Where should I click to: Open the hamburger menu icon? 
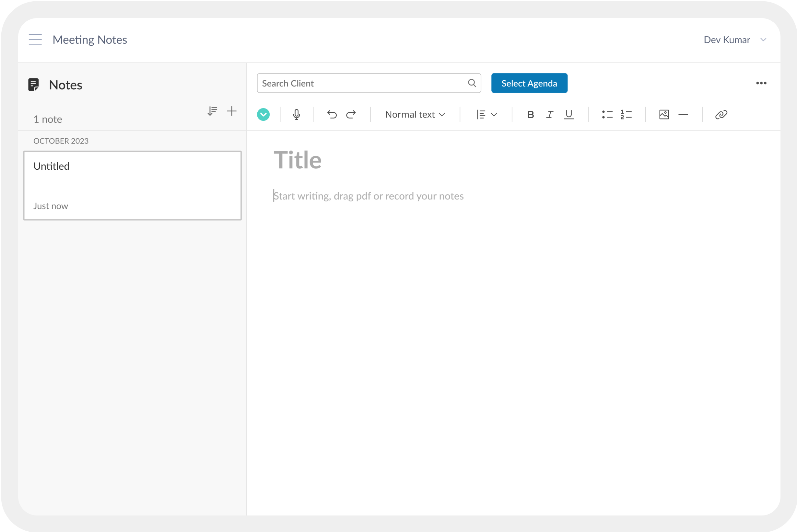click(x=35, y=40)
